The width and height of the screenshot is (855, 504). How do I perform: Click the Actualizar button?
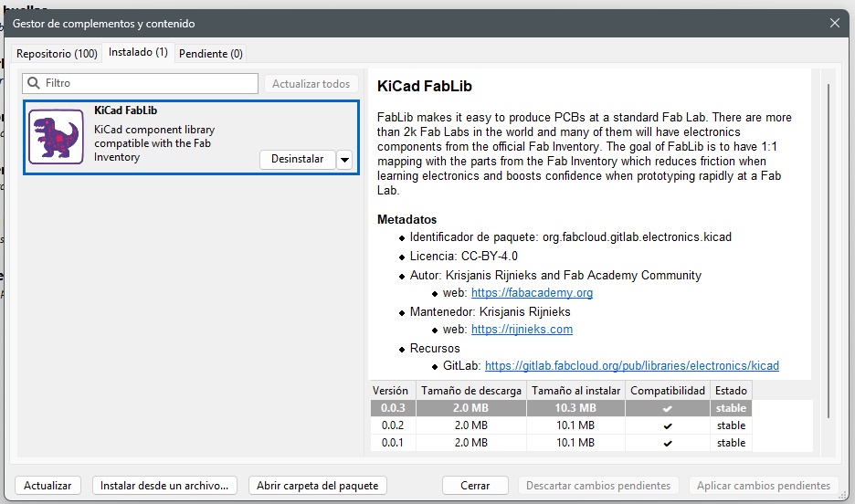(x=48, y=486)
